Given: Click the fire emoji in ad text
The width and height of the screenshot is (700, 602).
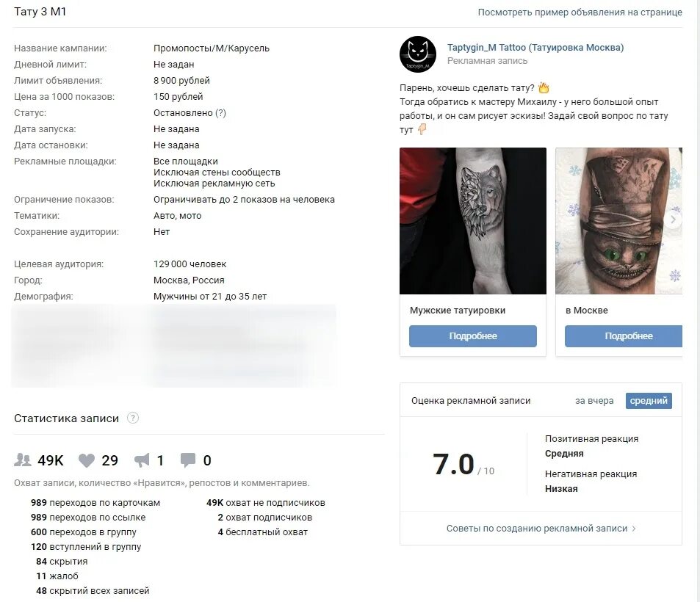Looking at the screenshot, I should (x=544, y=87).
